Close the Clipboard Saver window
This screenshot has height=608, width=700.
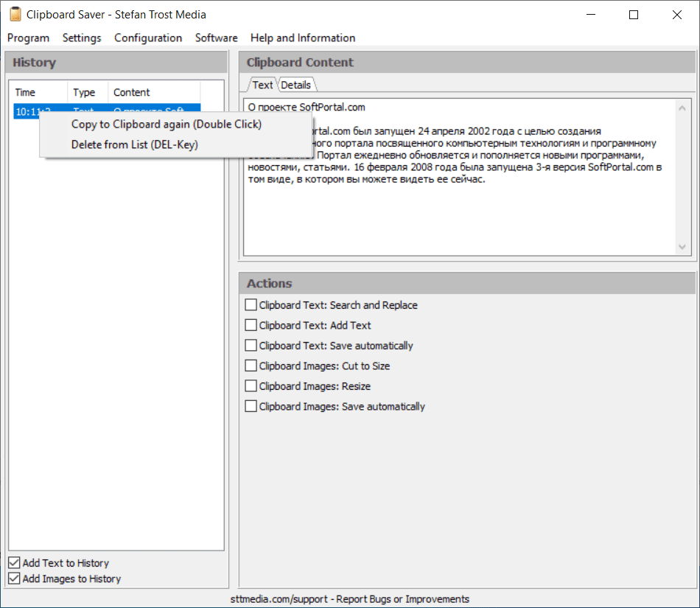(676, 15)
